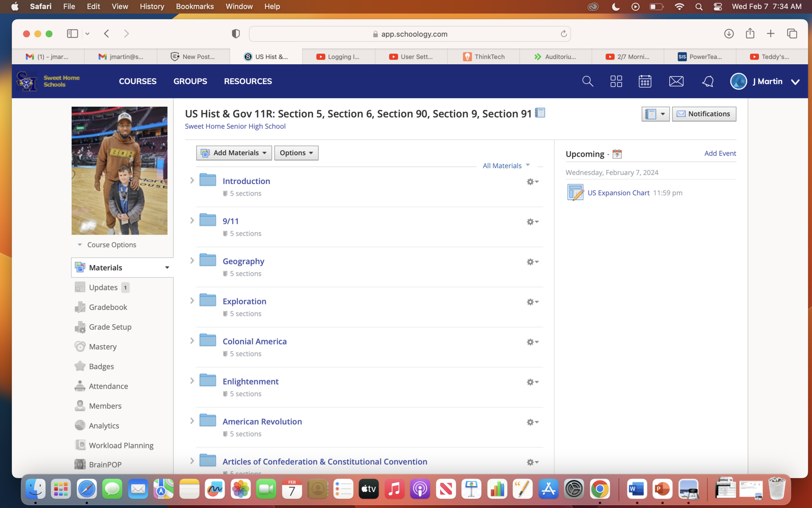Open the COURSES menu

click(138, 81)
